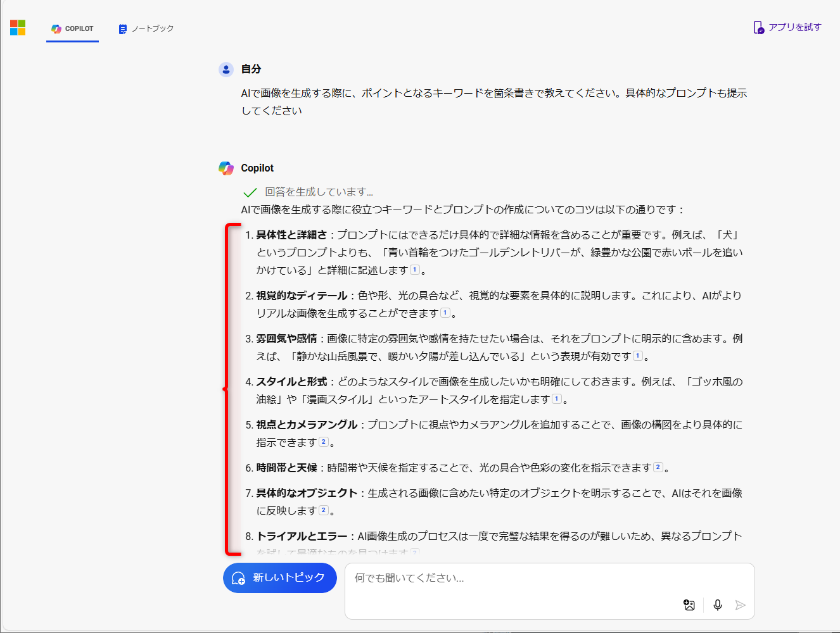Image resolution: width=840 pixels, height=633 pixels.
Task: Click the Copilot avatar beside the response
Action: pyautogui.click(x=226, y=168)
